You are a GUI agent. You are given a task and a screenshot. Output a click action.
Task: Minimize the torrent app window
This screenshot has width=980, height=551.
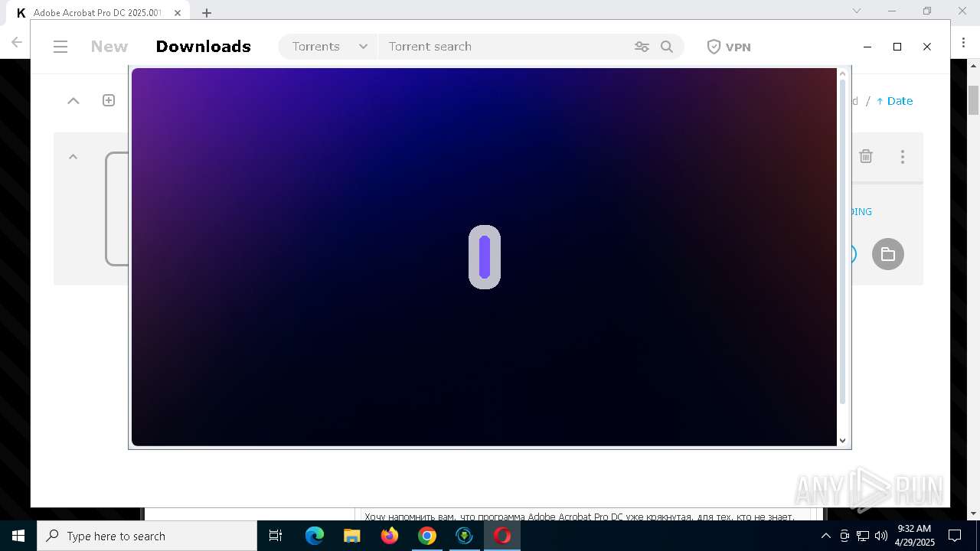(867, 47)
